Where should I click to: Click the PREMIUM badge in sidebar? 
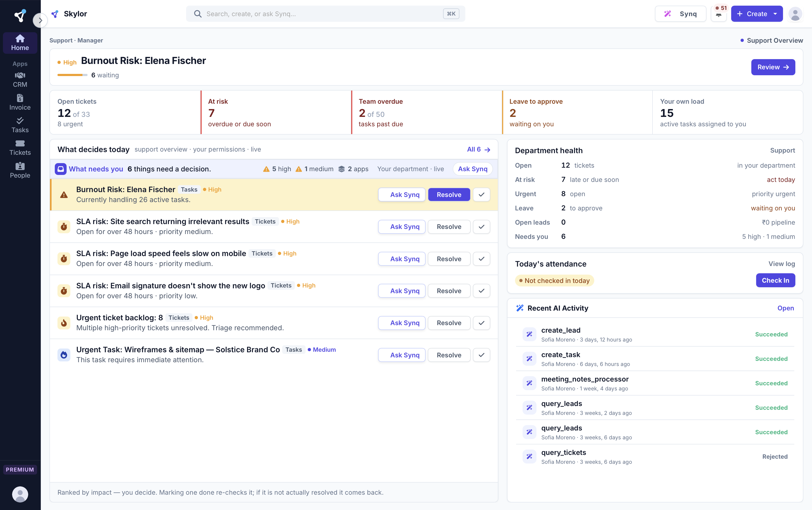coord(20,469)
